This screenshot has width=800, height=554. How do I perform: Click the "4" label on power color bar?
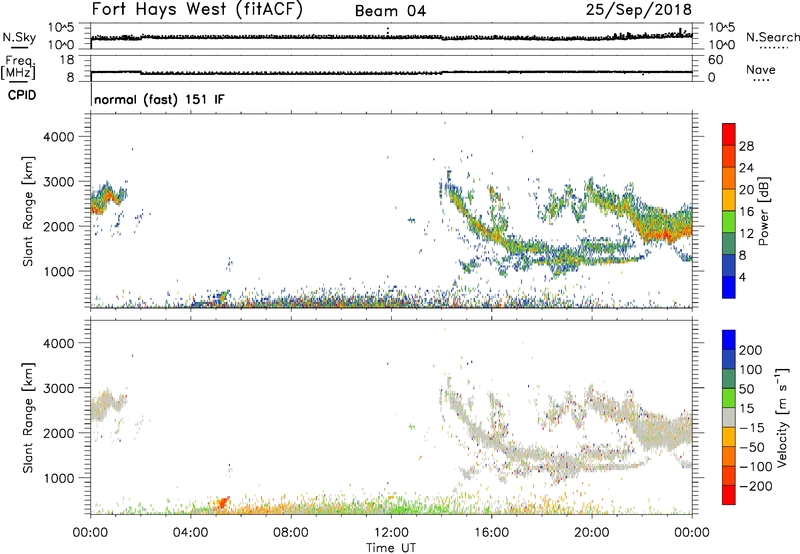(x=742, y=277)
